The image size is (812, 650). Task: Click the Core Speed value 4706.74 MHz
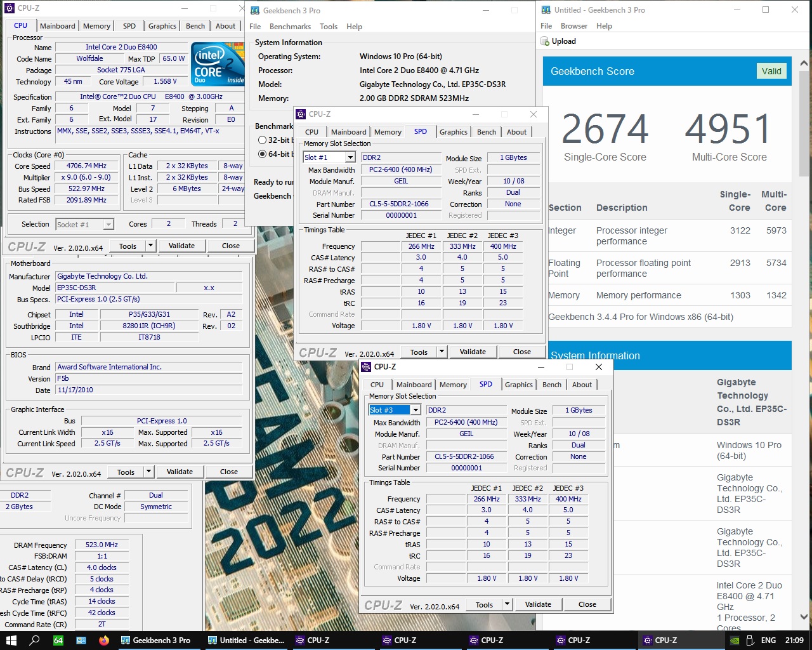pos(86,166)
